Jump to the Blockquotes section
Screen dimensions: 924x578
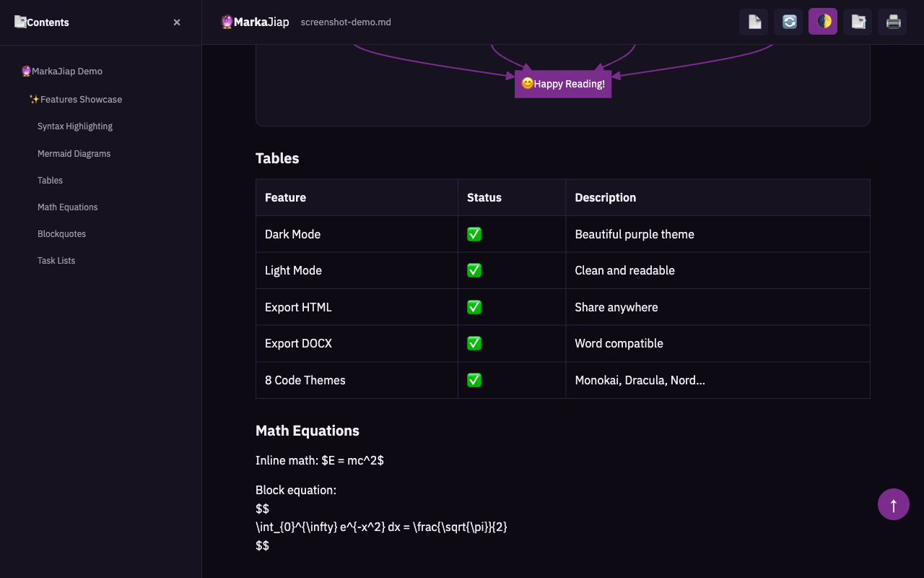(x=61, y=234)
